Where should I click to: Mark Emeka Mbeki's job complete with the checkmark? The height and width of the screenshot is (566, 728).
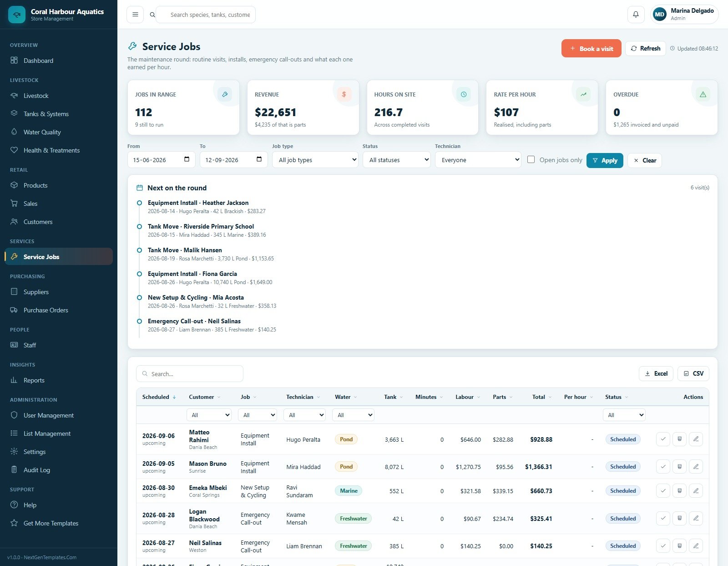[663, 491]
